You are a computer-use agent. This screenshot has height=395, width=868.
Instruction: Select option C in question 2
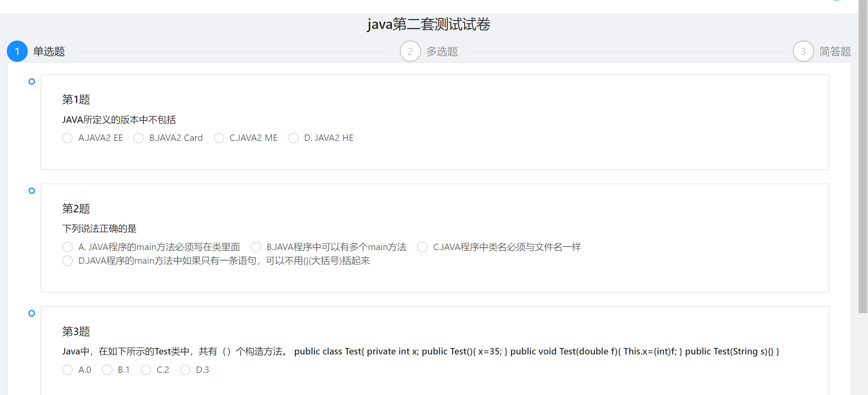422,247
